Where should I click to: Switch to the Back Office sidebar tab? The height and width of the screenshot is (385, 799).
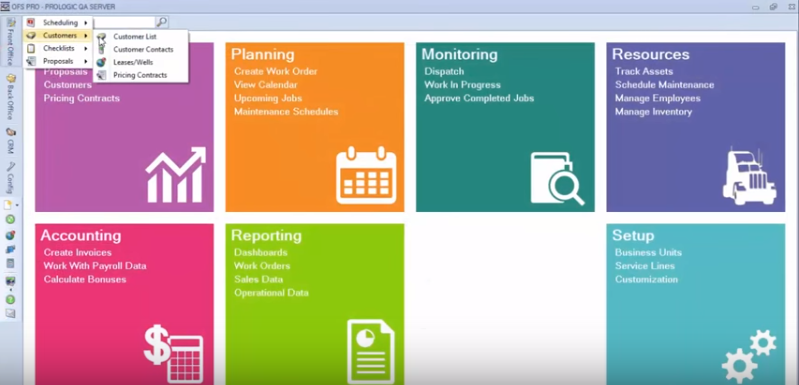(x=10, y=97)
